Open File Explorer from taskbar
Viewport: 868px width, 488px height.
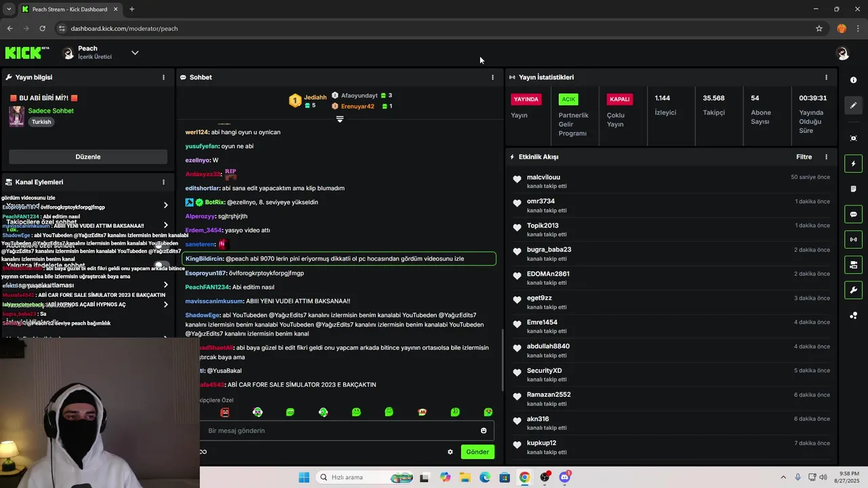tap(465, 477)
